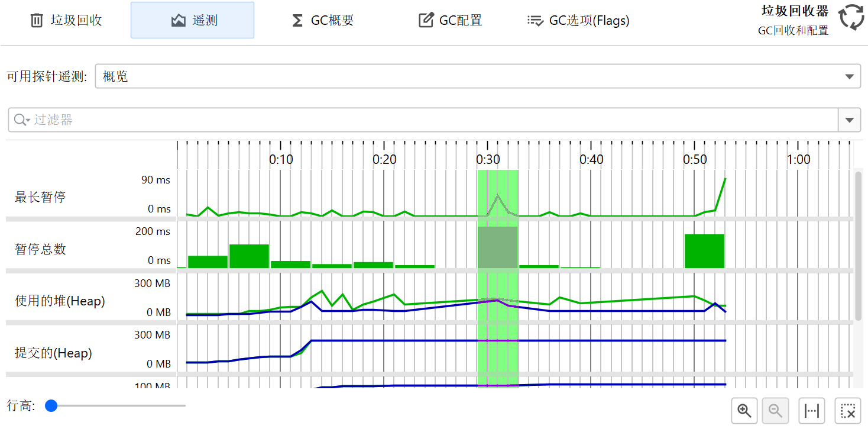868x435 pixels.
Task: Expand the dropdown arrow beside the filter box
Action: [850, 120]
